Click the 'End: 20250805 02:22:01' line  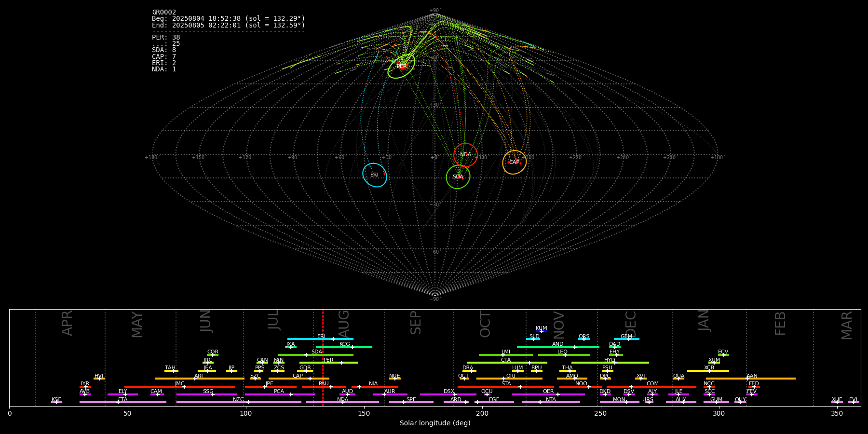point(229,25)
